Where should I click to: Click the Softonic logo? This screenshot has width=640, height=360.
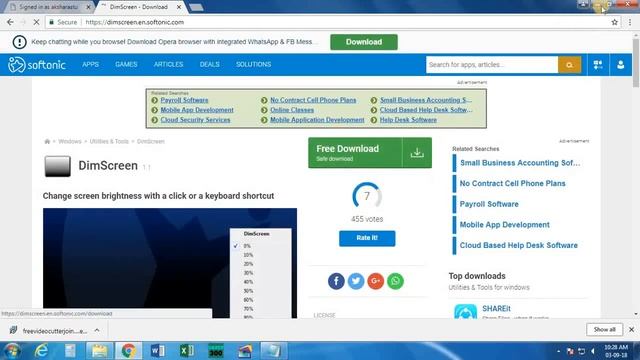point(37,64)
